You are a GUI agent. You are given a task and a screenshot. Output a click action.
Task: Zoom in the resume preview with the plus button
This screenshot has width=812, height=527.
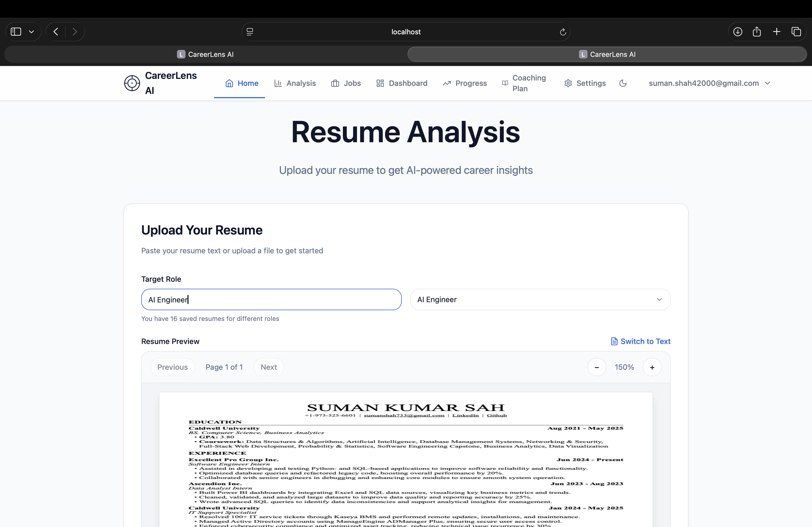coord(652,367)
